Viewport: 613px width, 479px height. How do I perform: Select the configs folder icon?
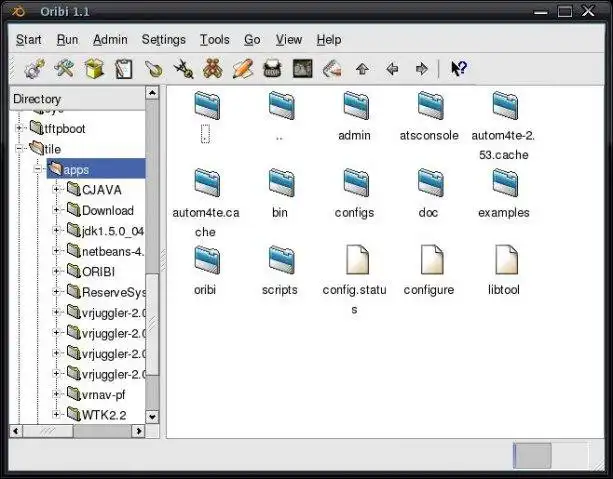[355, 183]
